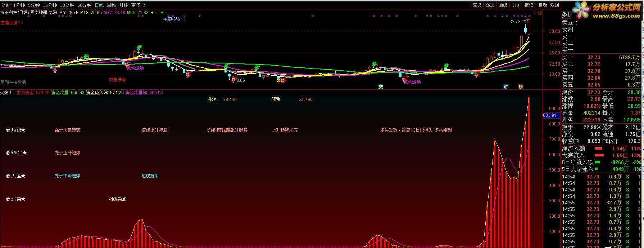Screen dimensions: 644x248
Task: Click the 看大盘★ row label
Action: tap(15, 176)
